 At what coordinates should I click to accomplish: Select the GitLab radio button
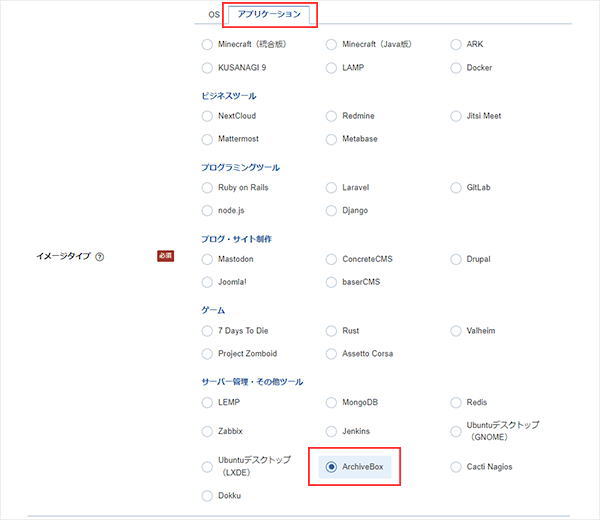point(456,187)
